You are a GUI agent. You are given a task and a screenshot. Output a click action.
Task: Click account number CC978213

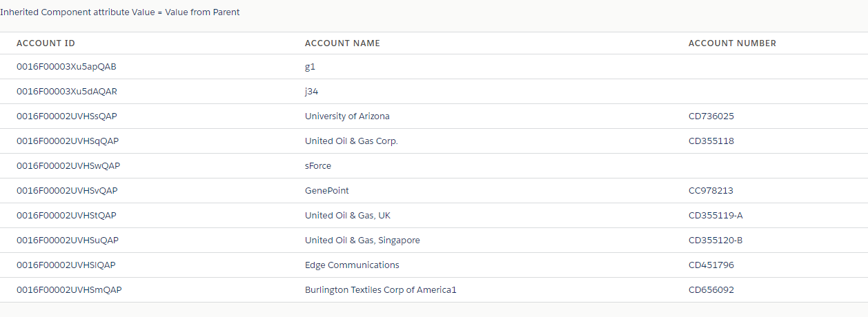click(x=711, y=191)
